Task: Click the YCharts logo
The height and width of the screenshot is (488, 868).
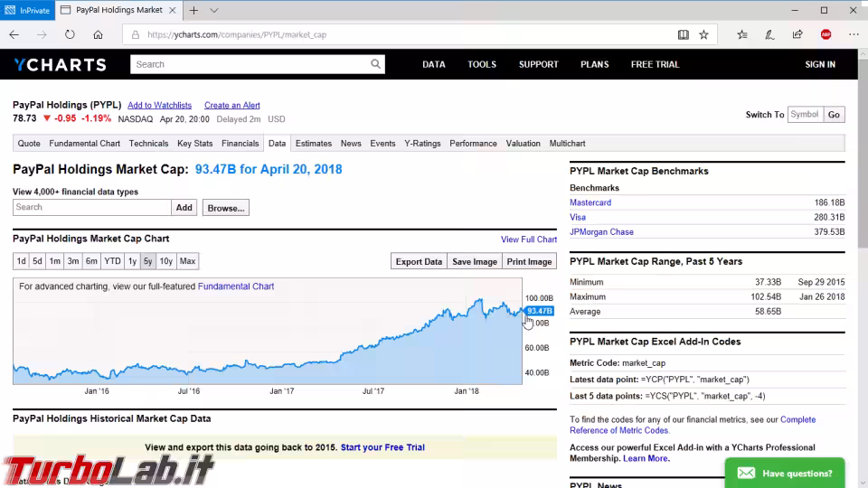Action: 61,65
